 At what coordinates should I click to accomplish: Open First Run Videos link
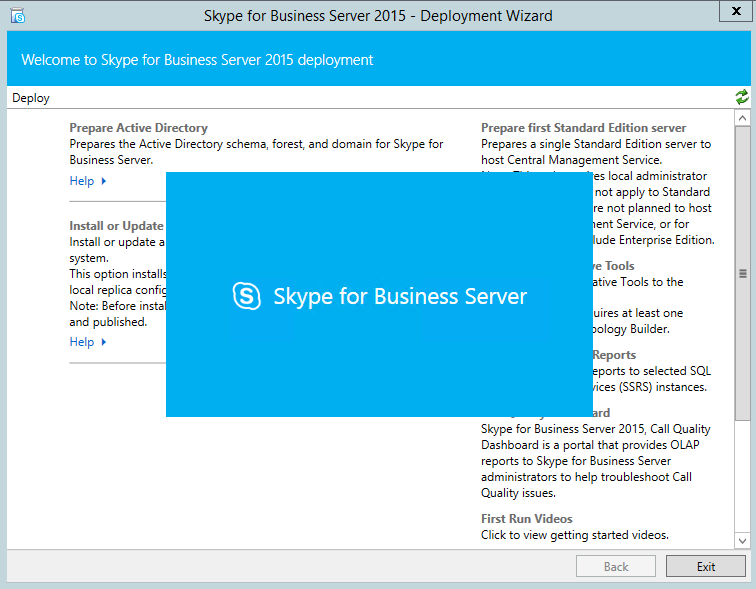coord(526,519)
